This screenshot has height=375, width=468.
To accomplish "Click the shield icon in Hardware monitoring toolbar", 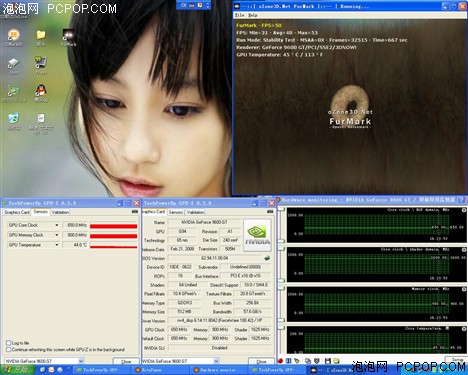I will [x=317, y=361].
